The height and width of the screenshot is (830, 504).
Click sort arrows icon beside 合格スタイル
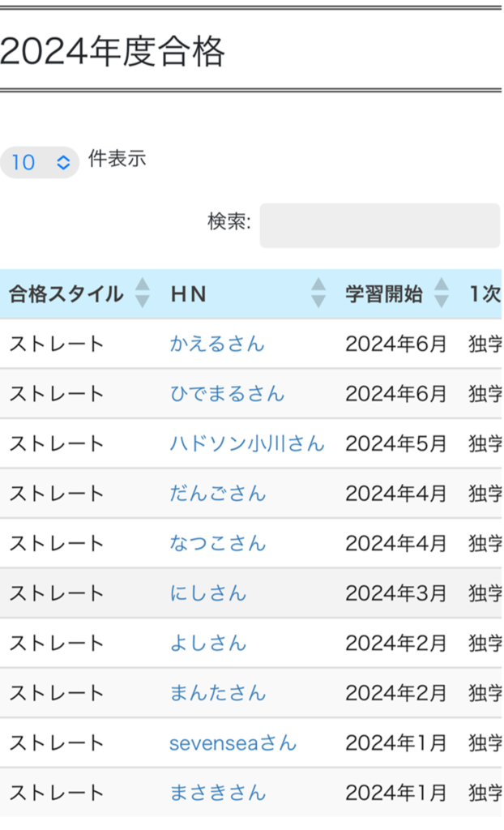[x=143, y=293]
